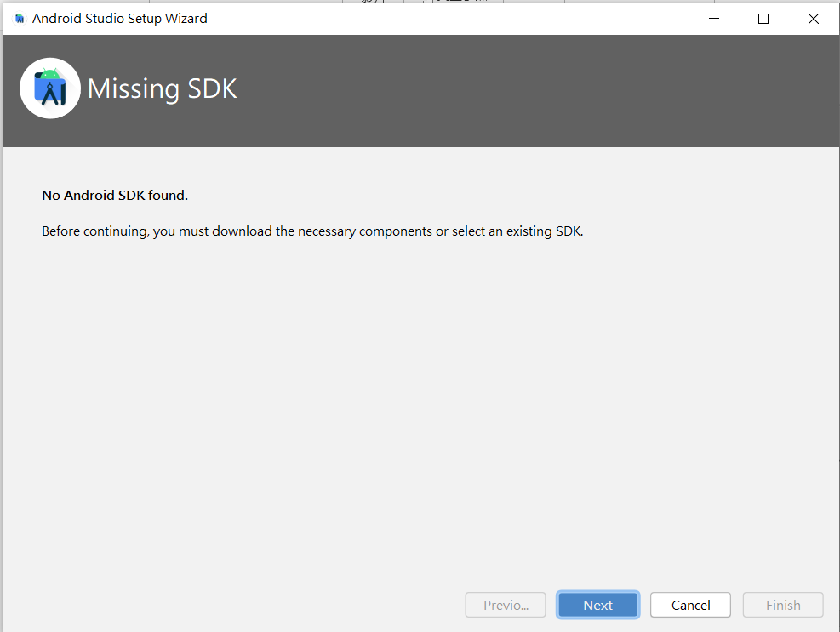Image resolution: width=840 pixels, height=632 pixels.
Task: Click the disabled Previous button
Action: (506, 605)
